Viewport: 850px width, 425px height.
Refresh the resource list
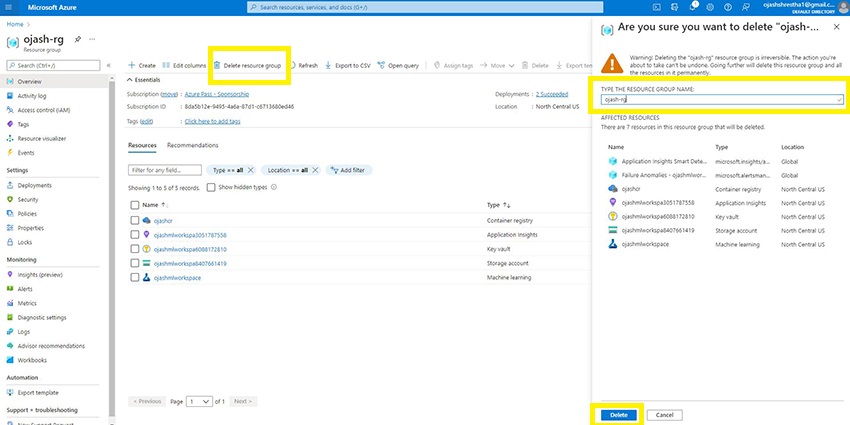[304, 66]
